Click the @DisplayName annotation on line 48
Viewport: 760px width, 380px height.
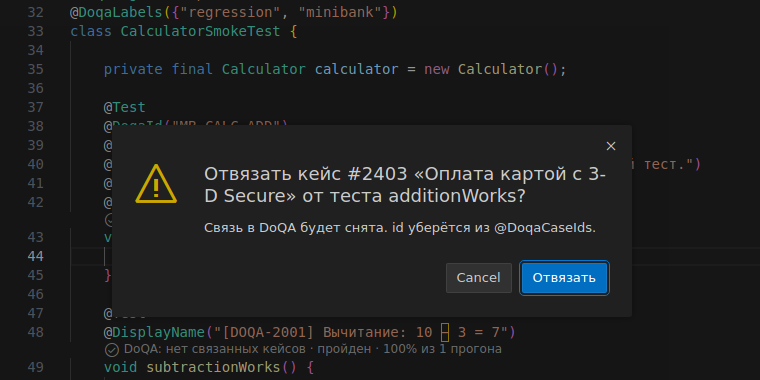click(154, 332)
